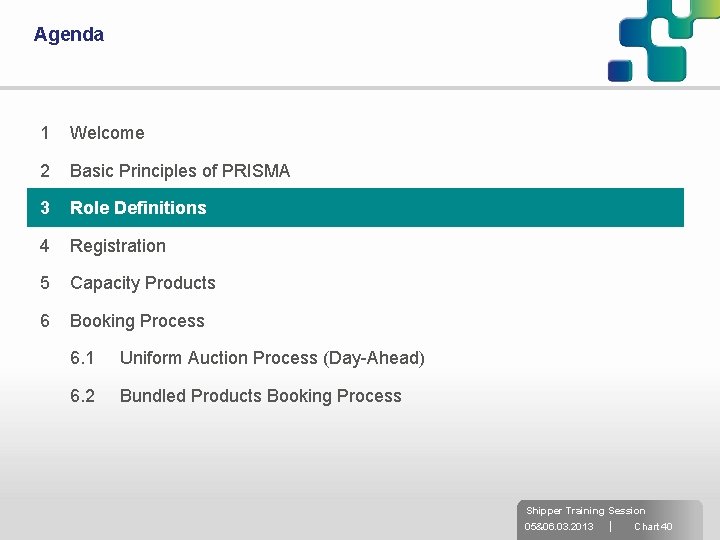Click section number 6.2
The height and width of the screenshot is (540, 720).
(x=82, y=396)
